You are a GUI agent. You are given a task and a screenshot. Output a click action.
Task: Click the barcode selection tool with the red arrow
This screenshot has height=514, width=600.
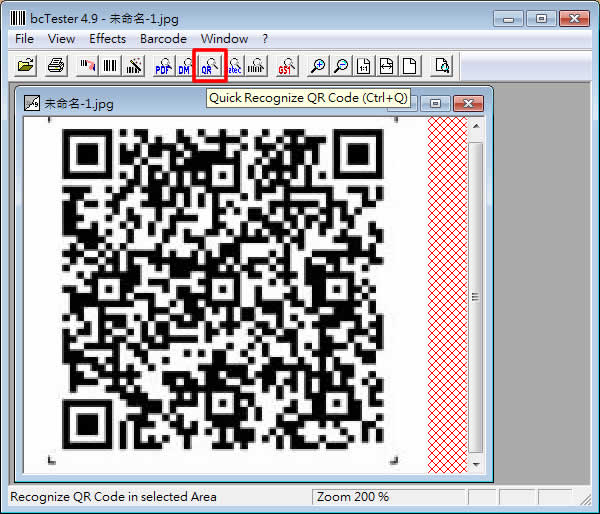coord(87,66)
